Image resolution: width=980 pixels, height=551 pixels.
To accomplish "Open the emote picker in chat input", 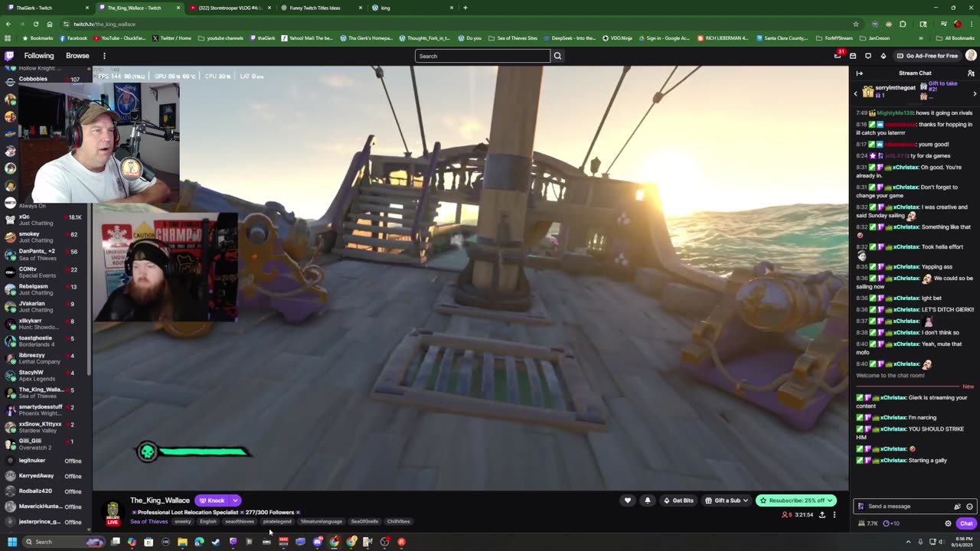I will [969, 507].
